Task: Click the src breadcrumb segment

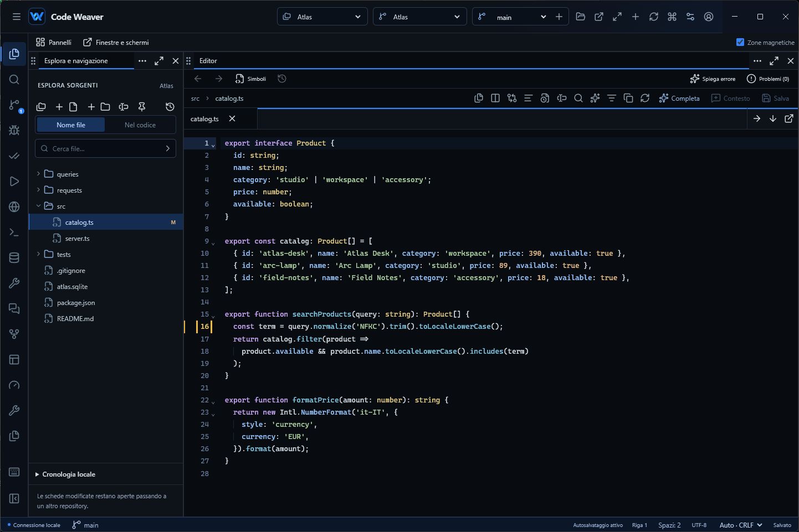Action: click(195, 99)
